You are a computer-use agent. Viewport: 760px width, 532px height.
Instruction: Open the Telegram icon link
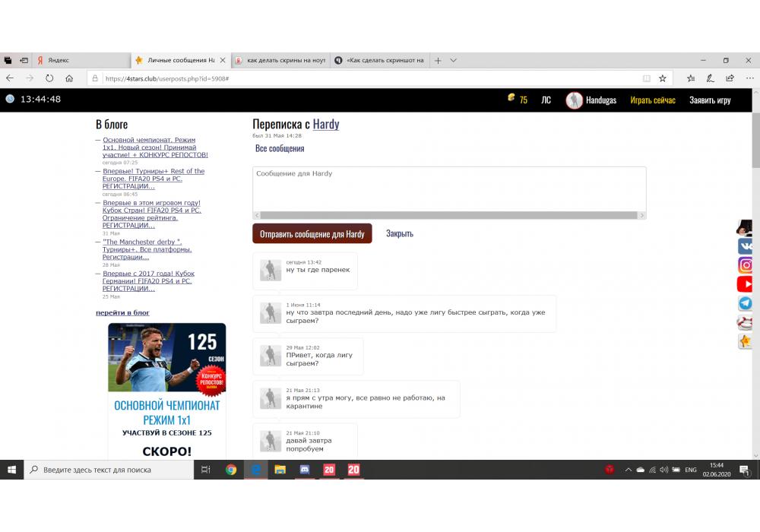pyautogui.click(x=746, y=303)
